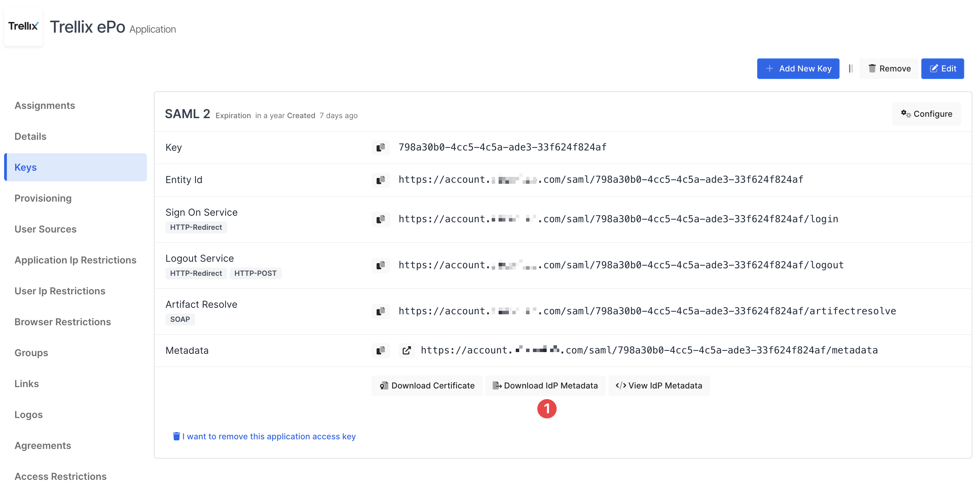The image size is (980, 485).
Task: Go to Browser Restrictions
Action: click(x=62, y=322)
